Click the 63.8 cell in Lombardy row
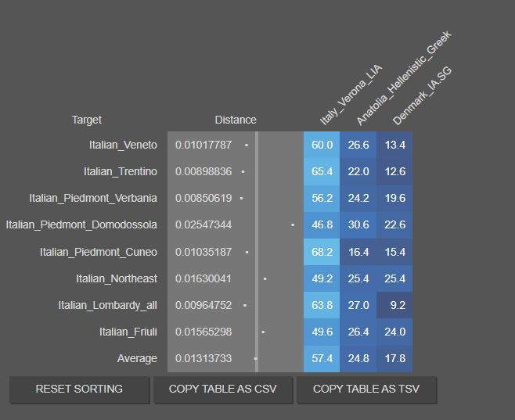 pos(322,305)
